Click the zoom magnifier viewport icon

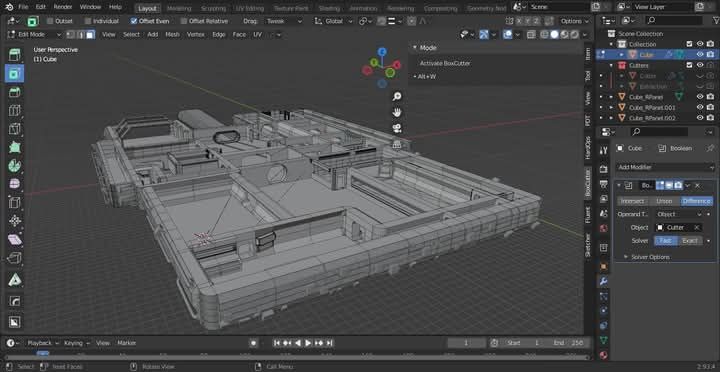(x=397, y=96)
